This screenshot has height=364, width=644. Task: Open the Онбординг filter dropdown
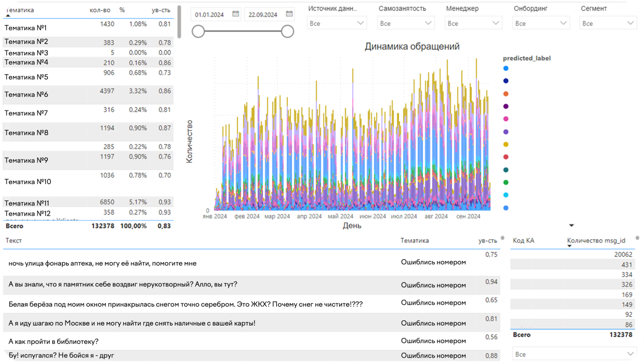click(x=541, y=23)
